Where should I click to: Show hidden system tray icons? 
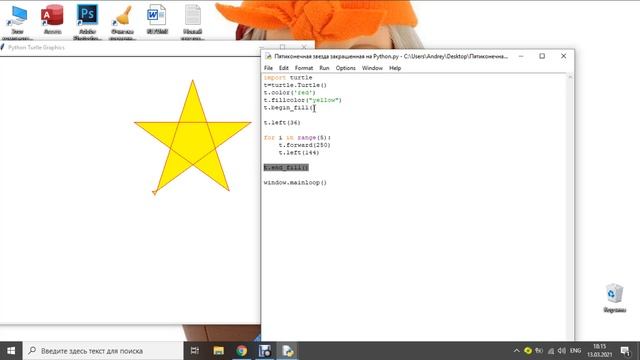click(x=516, y=351)
